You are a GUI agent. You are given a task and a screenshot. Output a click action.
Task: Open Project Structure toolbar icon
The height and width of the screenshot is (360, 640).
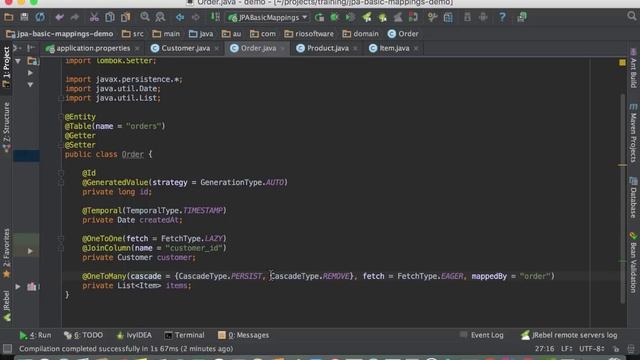pyautogui.click(x=448, y=17)
